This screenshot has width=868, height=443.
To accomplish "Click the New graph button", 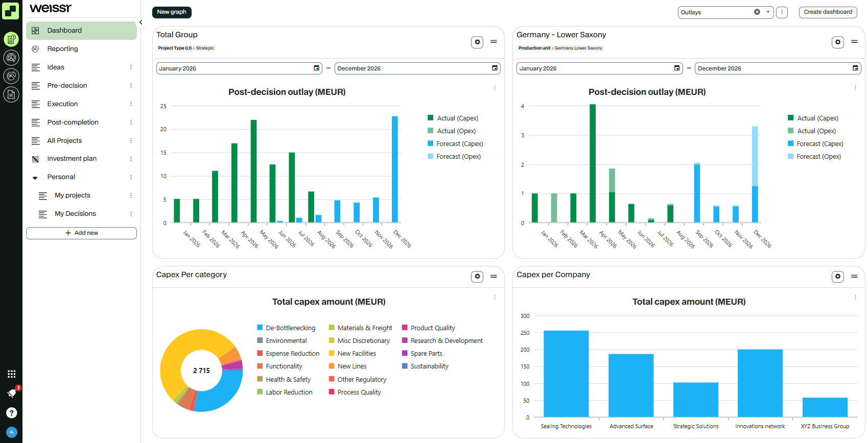I will [172, 12].
